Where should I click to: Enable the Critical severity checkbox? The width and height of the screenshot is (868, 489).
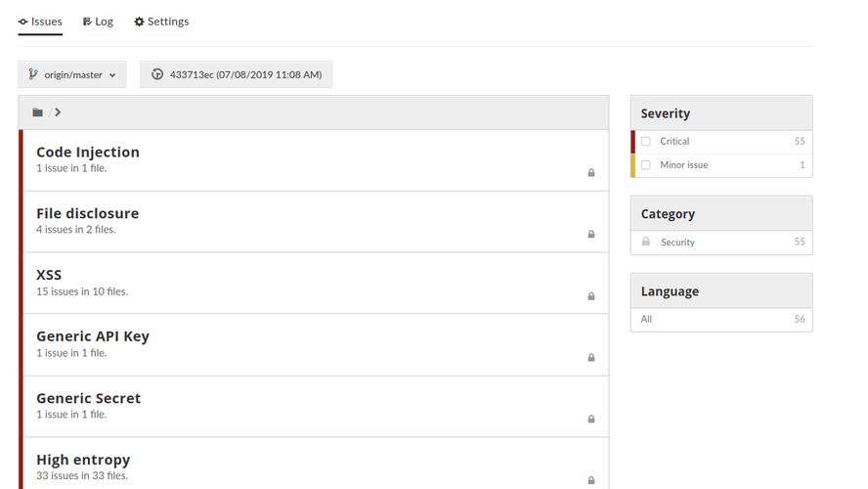(x=645, y=142)
